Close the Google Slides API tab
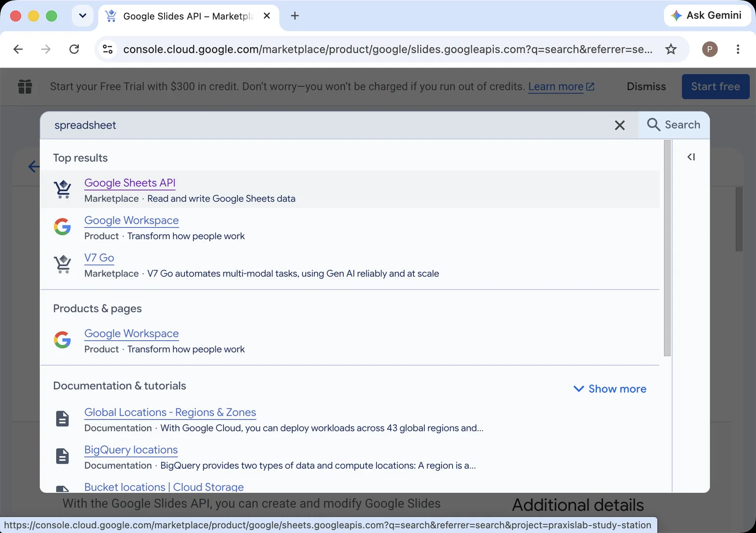The width and height of the screenshot is (756, 533). pos(267,16)
